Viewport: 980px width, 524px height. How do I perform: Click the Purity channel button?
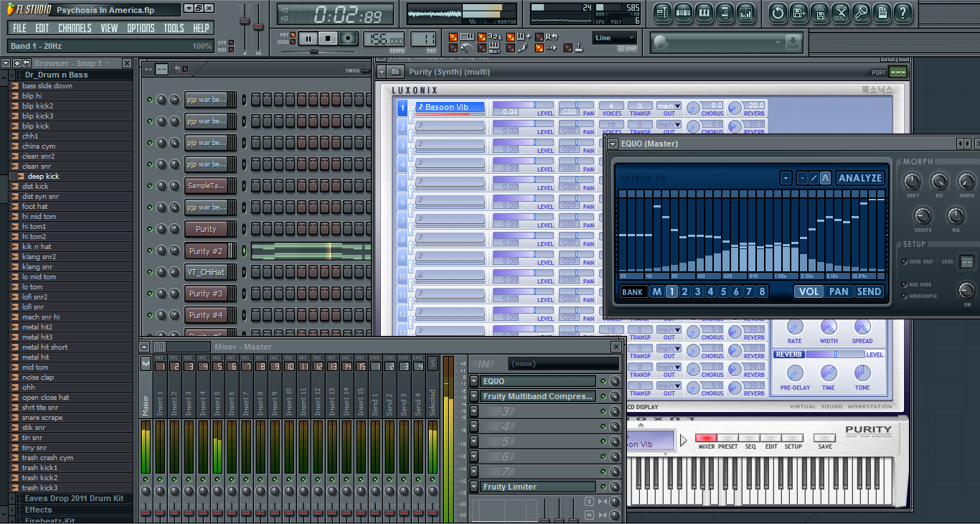coord(206,229)
